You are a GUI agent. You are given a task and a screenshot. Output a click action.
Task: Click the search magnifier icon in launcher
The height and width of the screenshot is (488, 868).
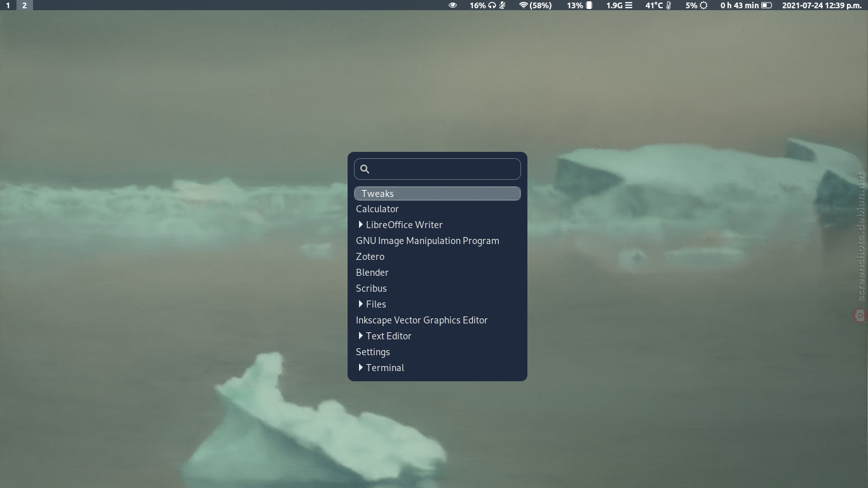365,169
